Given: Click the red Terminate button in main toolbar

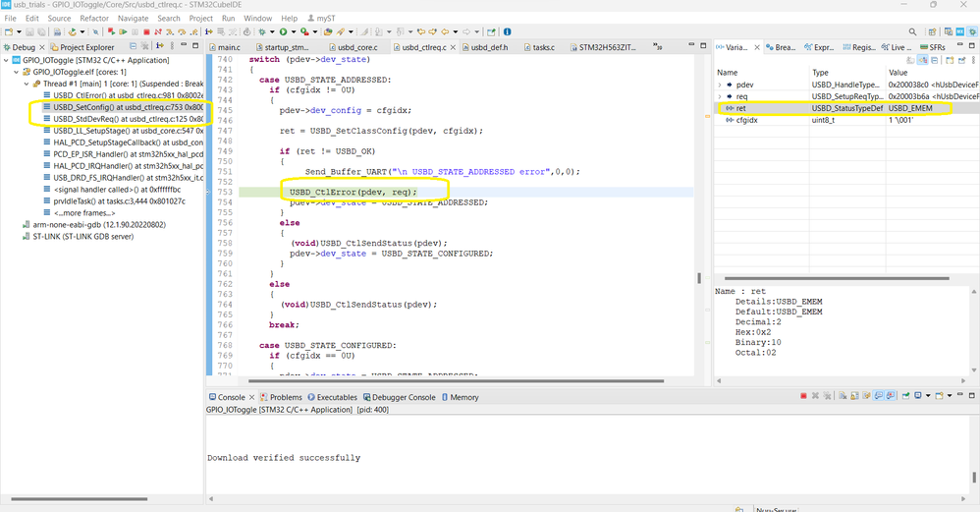Looking at the screenshot, I should (x=146, y=31).
